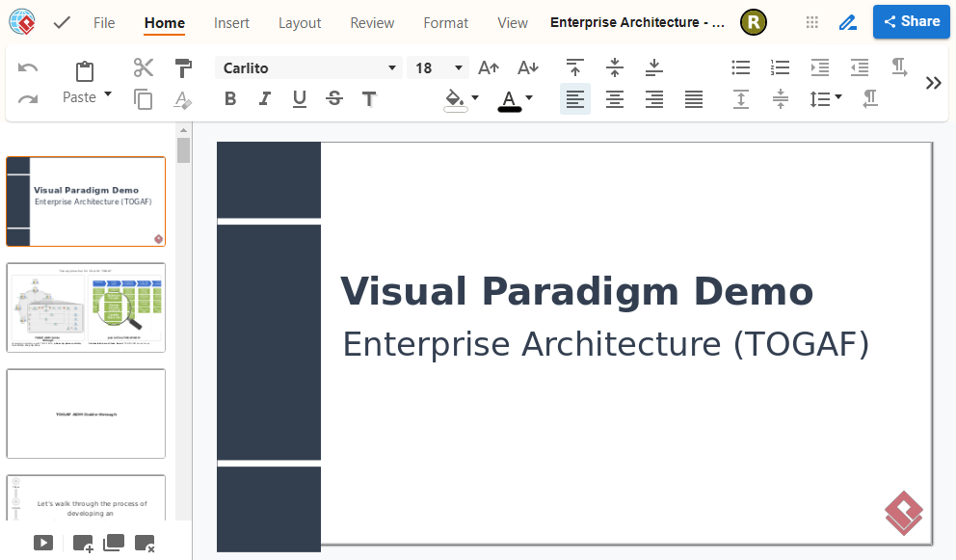Viewport: 956px width, 560px height.
Task: Copy selection using the copy icon
Action: coord(144,99)
